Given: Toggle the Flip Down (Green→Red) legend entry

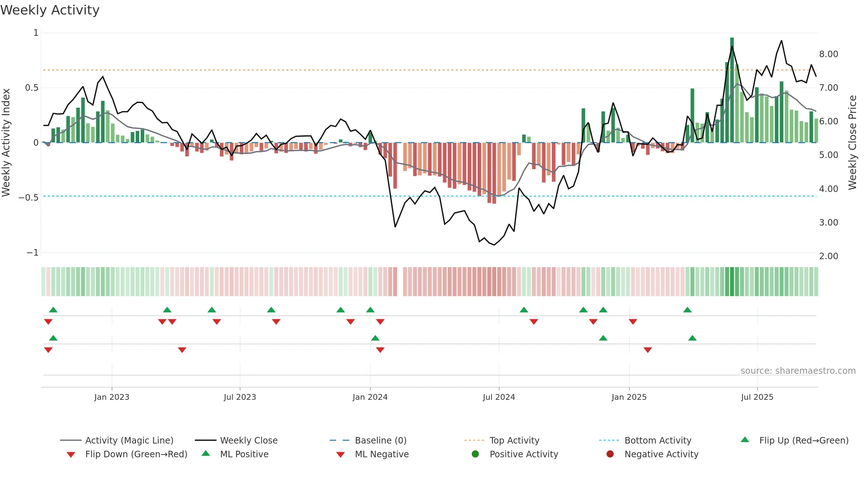Looking at the screenshot, I should point(127,454).
